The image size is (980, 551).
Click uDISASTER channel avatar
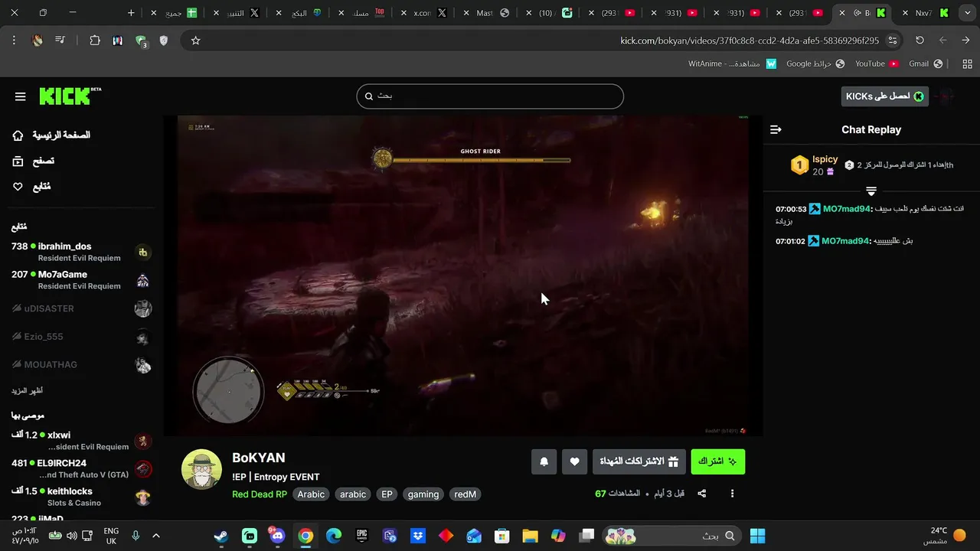coord(143,308)
